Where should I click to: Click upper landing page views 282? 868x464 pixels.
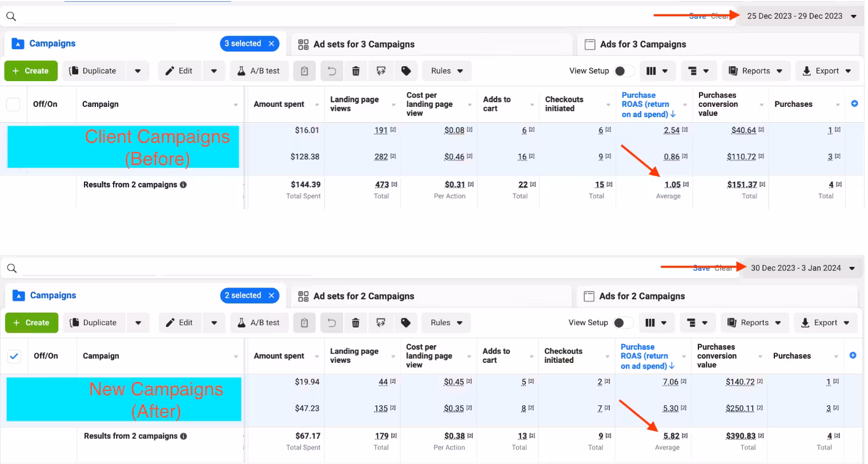381,157
